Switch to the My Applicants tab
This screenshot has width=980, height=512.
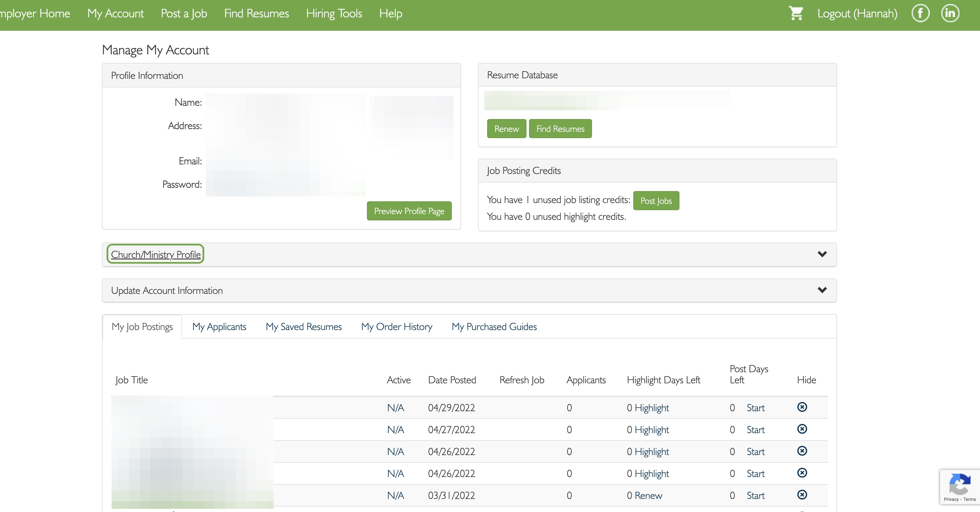(219, 327)
